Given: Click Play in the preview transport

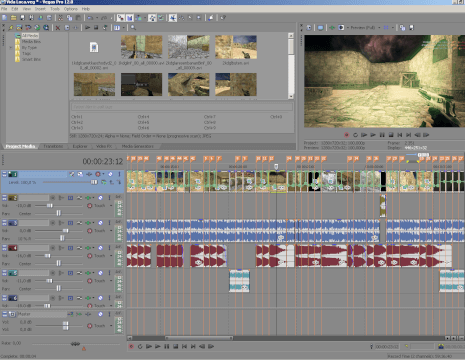Looking at the screenshot, I should [x=373, y=135].
